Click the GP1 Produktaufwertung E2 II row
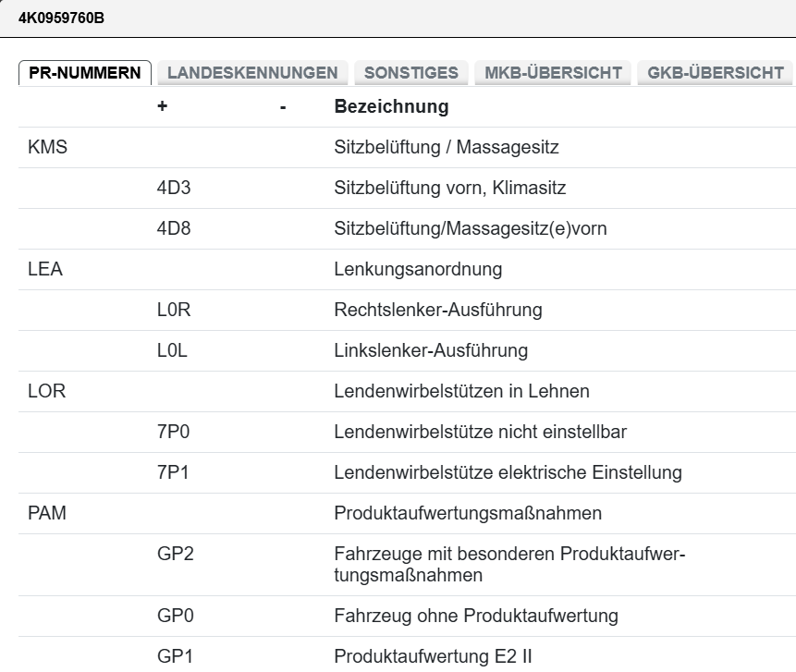 (433, 656)
